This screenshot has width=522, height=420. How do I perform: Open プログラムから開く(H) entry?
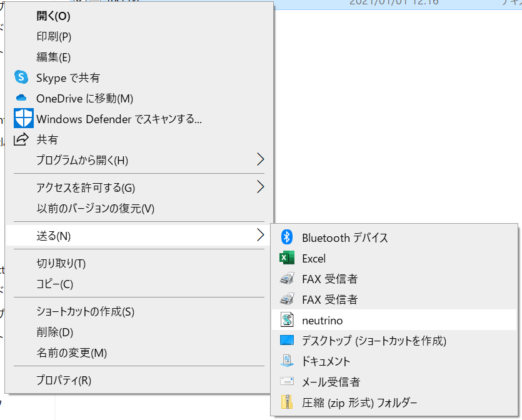pos(139,160)
